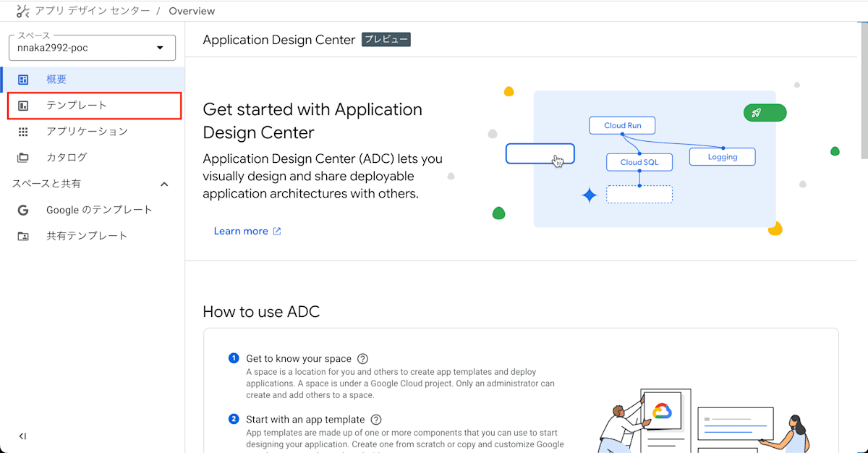Click the 概要 dashboard icon

tap(23, 80)
